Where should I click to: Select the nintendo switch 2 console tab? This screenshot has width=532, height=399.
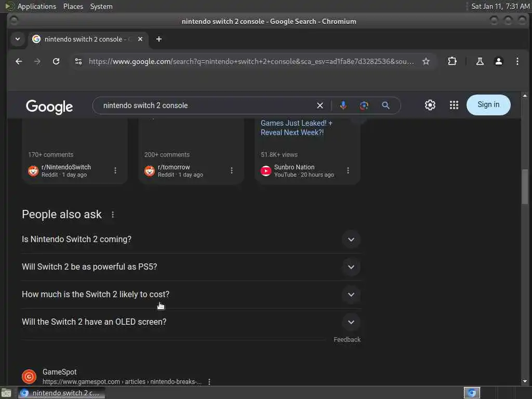[88, 39]
